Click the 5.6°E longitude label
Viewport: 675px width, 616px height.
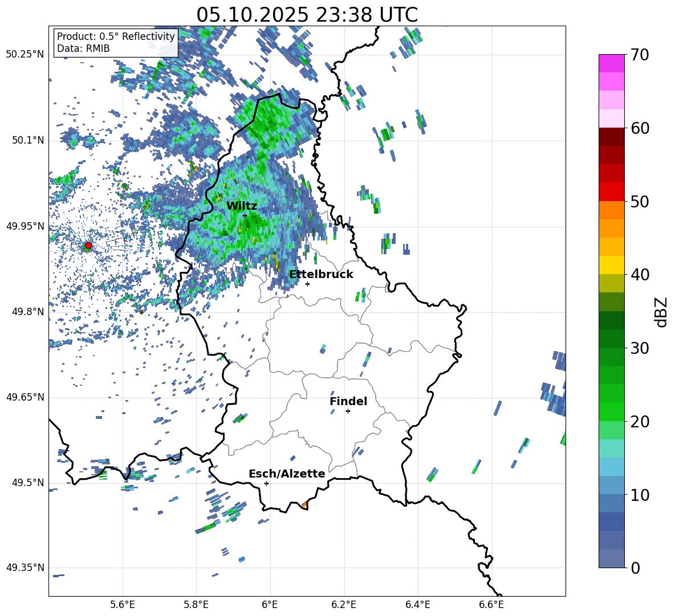click(123, 605)
